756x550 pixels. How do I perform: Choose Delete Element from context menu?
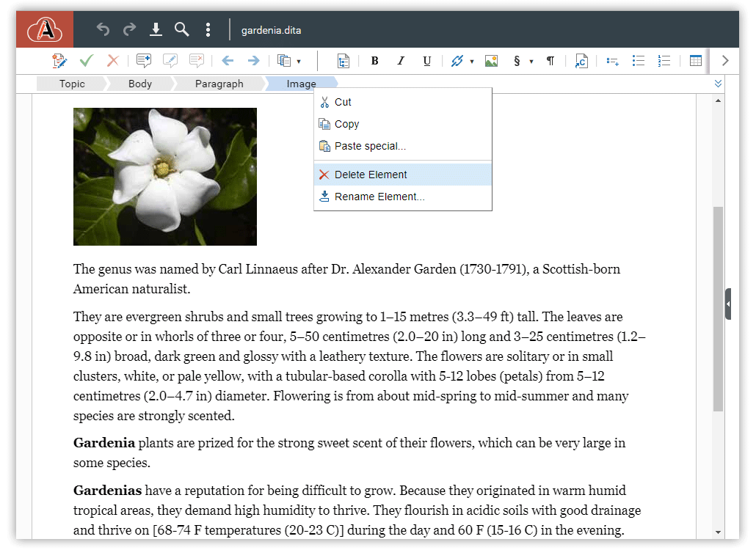tap(403, 175)
